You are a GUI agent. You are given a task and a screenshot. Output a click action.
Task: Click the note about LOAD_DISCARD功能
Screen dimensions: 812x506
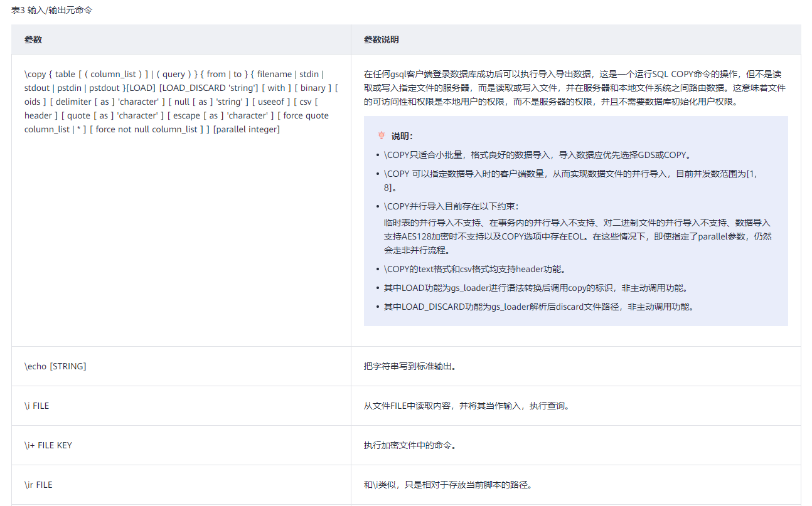(x=540, y=307)
